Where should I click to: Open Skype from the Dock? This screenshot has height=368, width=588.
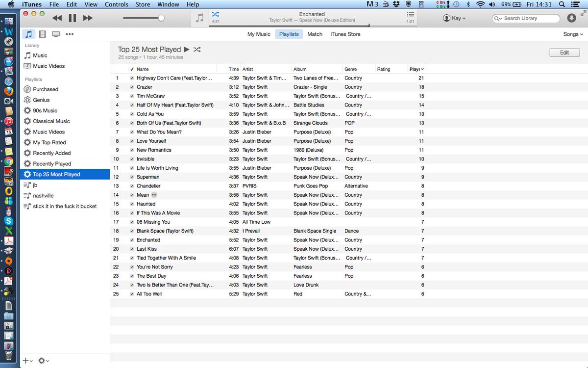[9, 221]
